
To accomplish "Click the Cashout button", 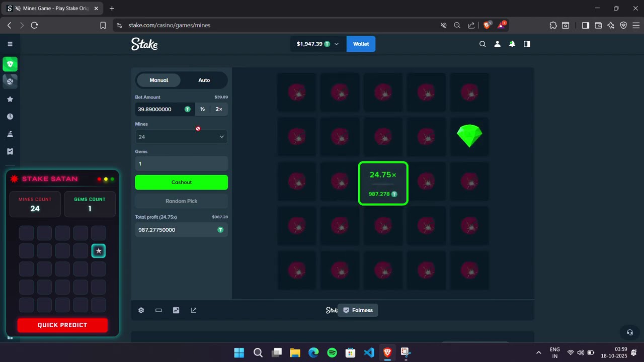I will click(x=181, y=183).
